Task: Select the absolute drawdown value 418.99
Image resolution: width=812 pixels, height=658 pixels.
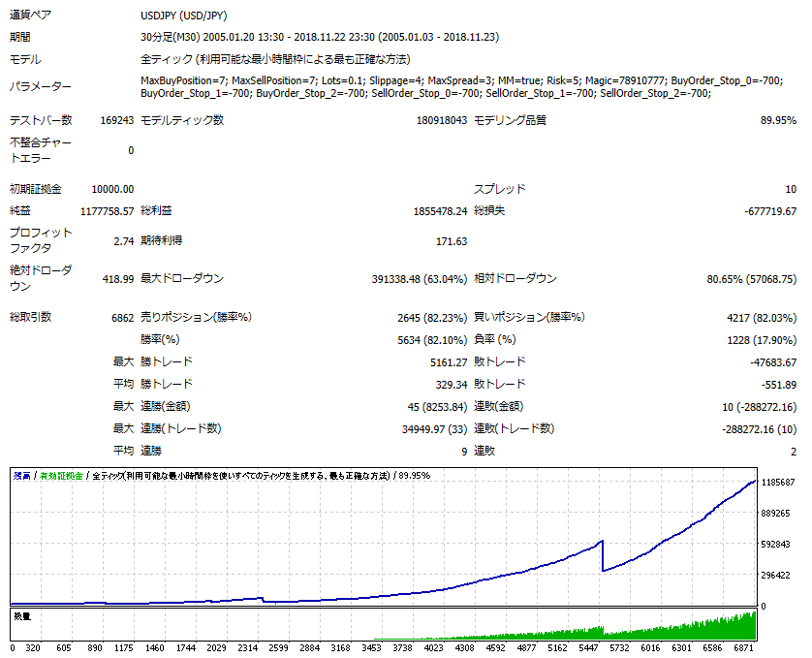Action: coord(118,279)
